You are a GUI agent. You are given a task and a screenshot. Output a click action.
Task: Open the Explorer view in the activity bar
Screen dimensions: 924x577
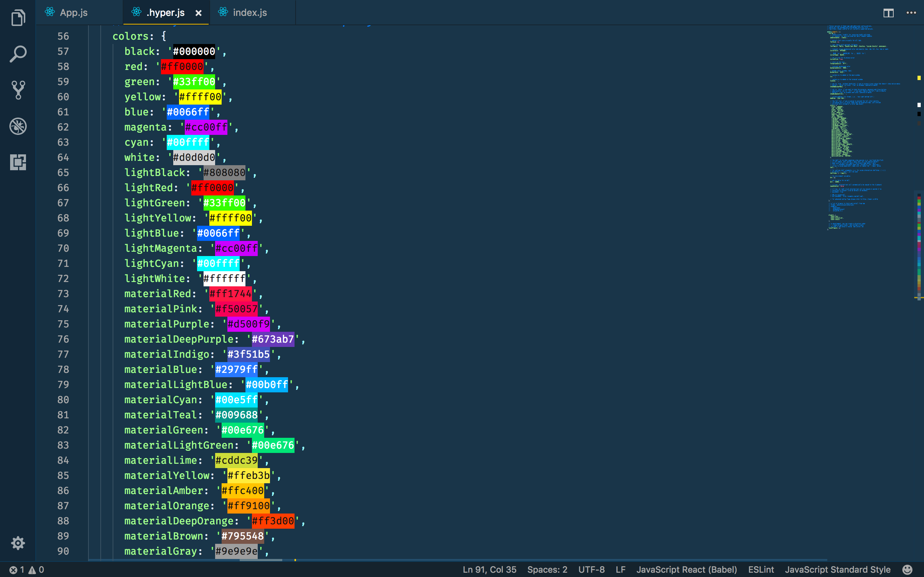[x=18, y=17]
